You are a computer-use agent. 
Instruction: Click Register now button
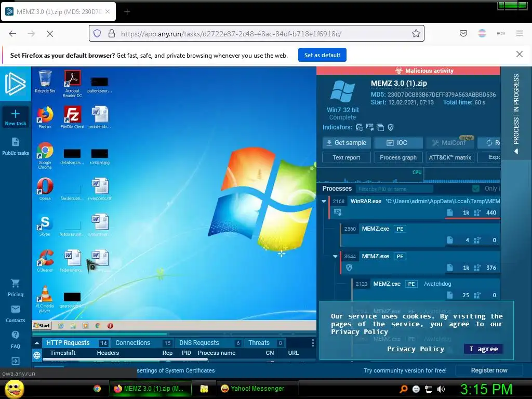click(x=489, y=370)
